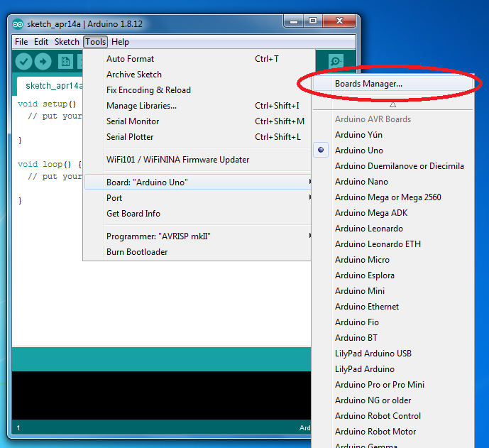Select Arduino Duemilanove or Diecimila
This screenshot has width=489, height=448.
pyautogui.click(x=392, y=165)
